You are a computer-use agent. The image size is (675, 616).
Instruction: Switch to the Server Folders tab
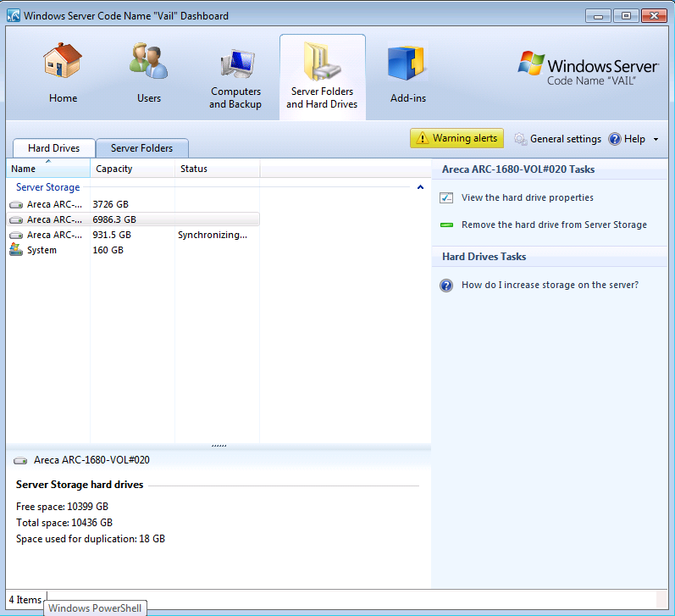coord(142,147)
